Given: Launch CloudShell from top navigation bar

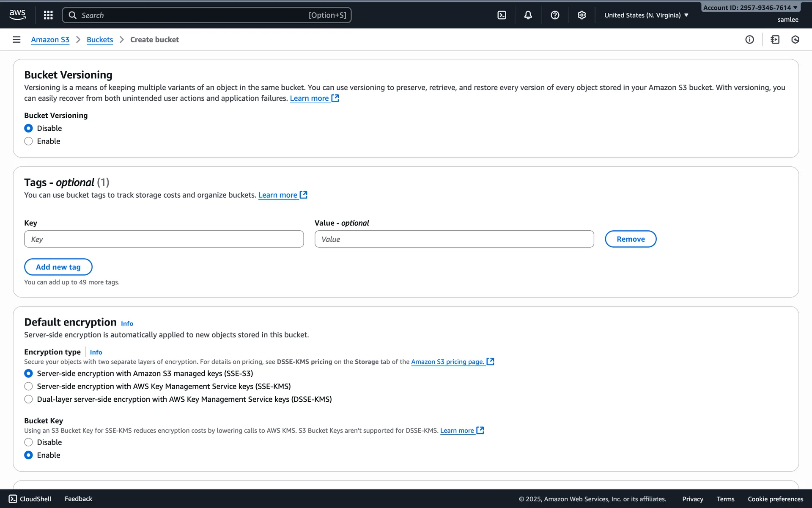Looking at the screenshot, I should [x=502, y=15].
